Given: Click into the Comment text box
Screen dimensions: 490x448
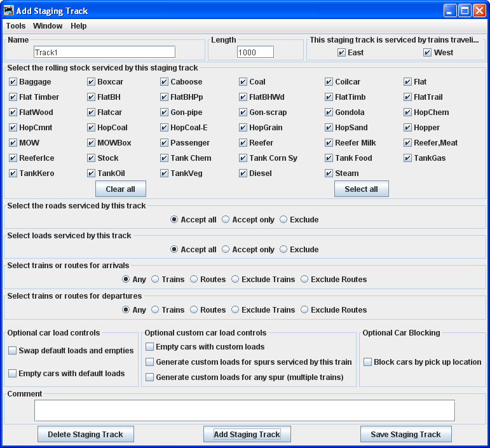Looking at the screenshot, I should coord(244,411).
